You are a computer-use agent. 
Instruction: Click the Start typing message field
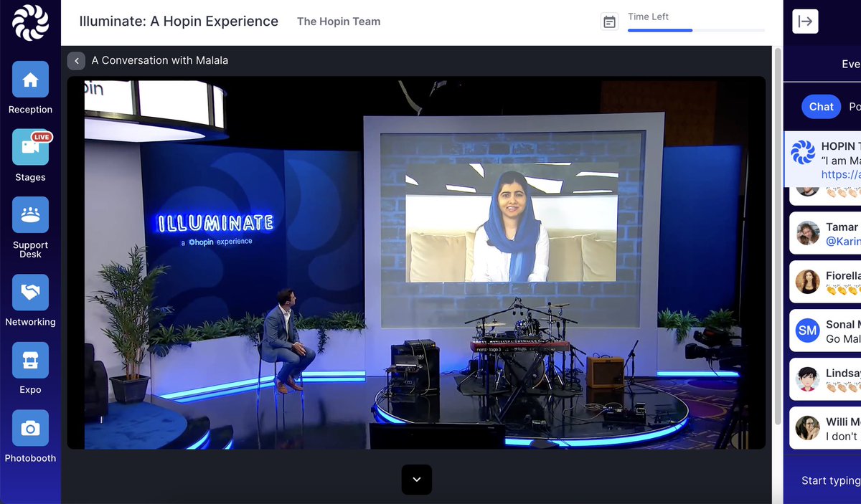tap(832, 480)
